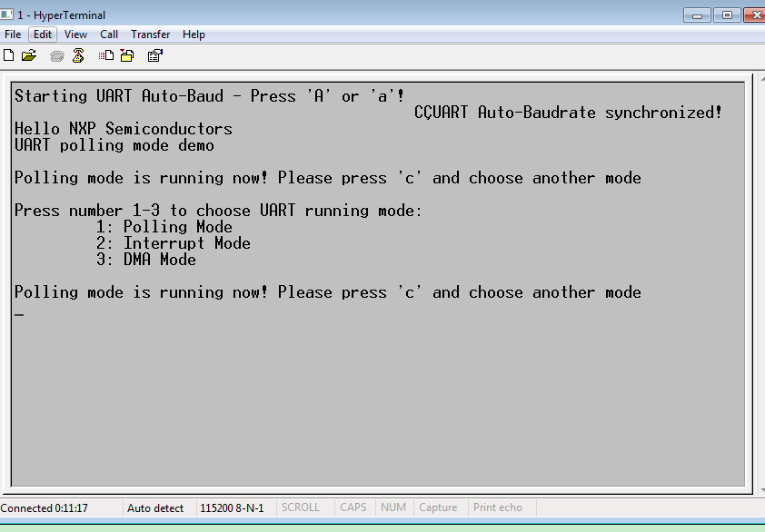Image resolution: width=765 pixels, height=532 pixels.
Task: Open the Call menu
Action: click(x=109, y=34)
